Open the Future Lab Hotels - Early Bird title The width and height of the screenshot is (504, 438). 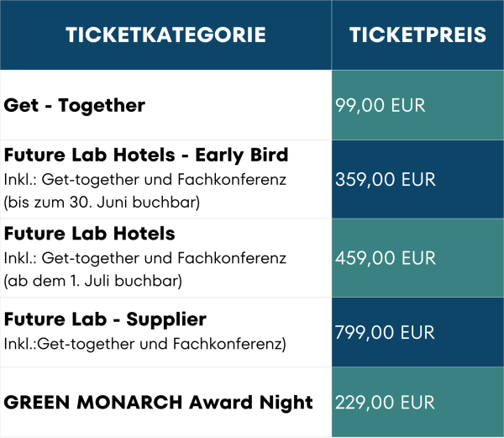point(146,156)
